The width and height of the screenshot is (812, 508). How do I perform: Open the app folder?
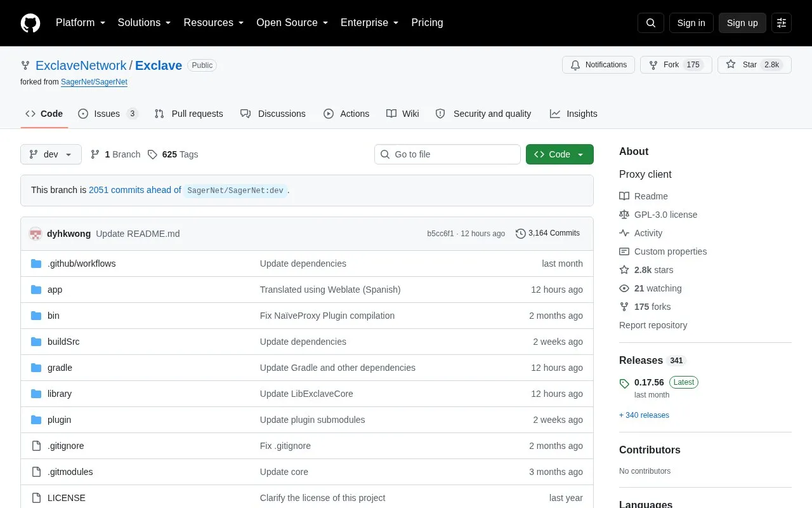pos(55,290)
